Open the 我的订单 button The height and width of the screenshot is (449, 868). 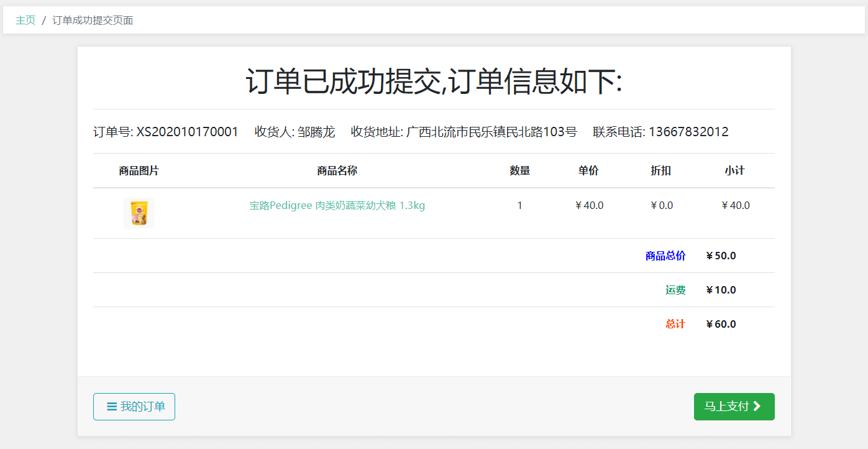pyautogui.click(x=134, y=407)
